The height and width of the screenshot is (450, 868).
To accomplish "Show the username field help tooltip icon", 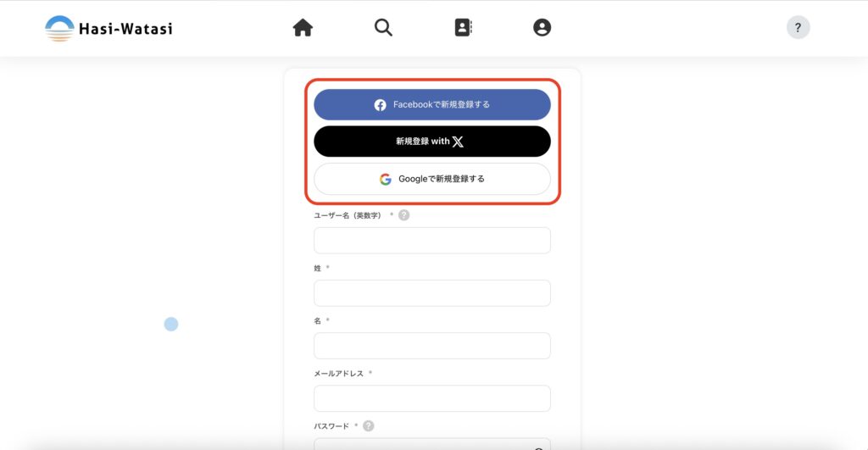I will pos(404,214).
